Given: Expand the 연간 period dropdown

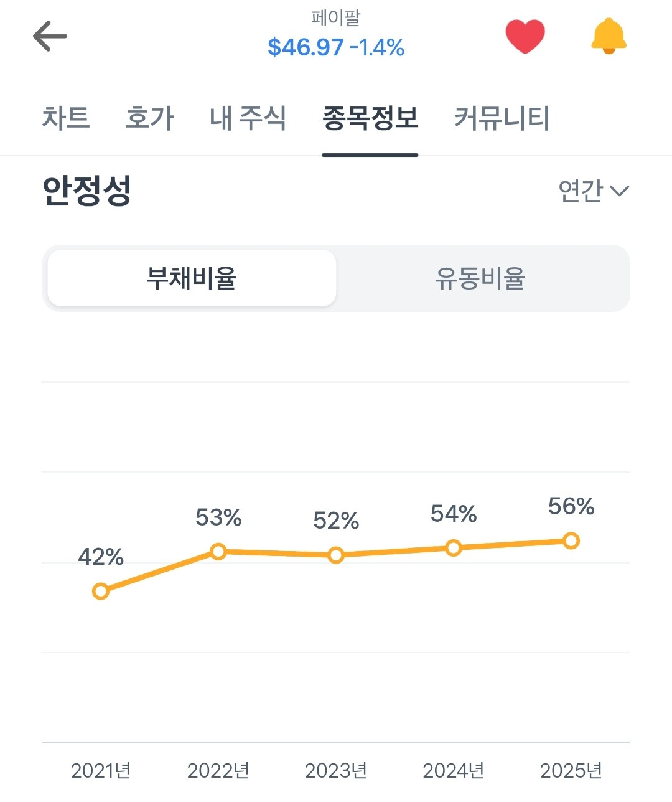Looking at the screenshot, I should [593, 191].
